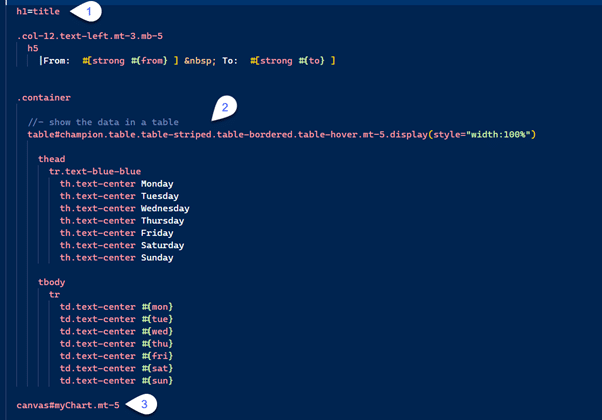Click the h1=title line
Screen dimensions: 602x420
coord(38,12)
